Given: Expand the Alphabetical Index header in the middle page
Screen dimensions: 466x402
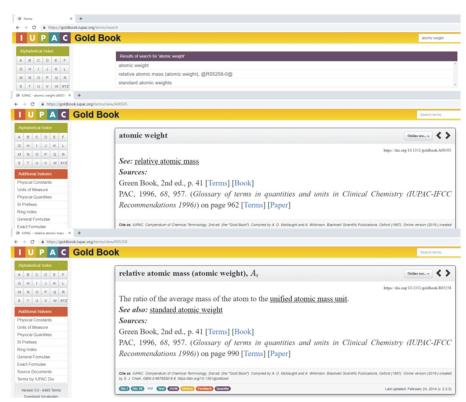Looking at the screenshot, I should pos(41,128).
